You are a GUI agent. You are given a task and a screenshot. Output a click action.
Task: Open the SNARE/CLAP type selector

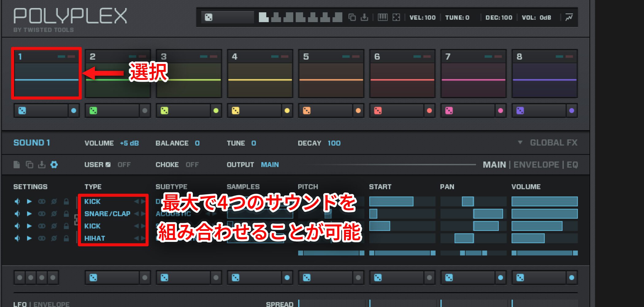click(107, 214)
